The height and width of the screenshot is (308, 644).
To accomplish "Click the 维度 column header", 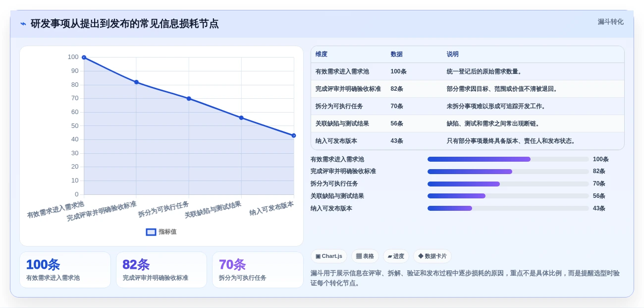I will click(x=322, y=54).
